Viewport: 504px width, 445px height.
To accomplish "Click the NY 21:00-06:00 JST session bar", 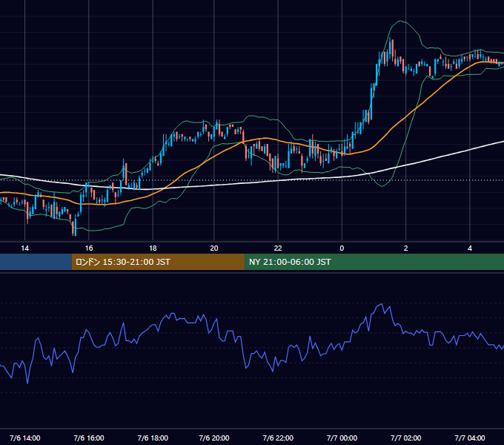I will [374, 262].
